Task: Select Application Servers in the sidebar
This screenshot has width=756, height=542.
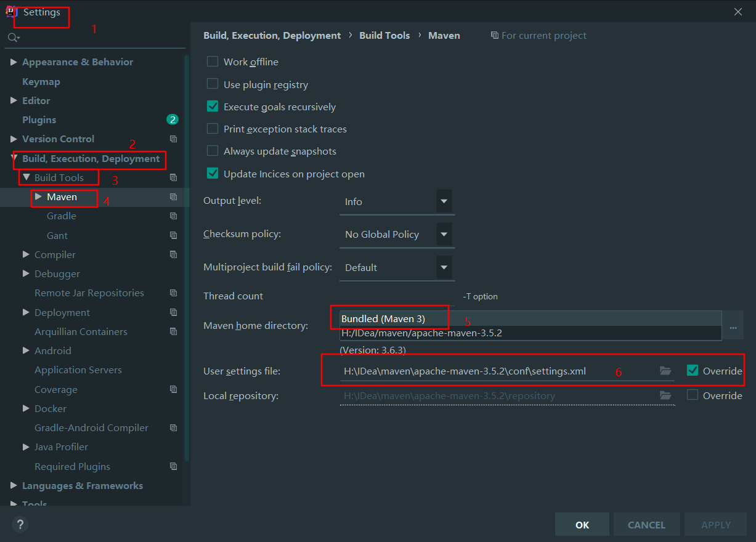Action: pos(78,370)
